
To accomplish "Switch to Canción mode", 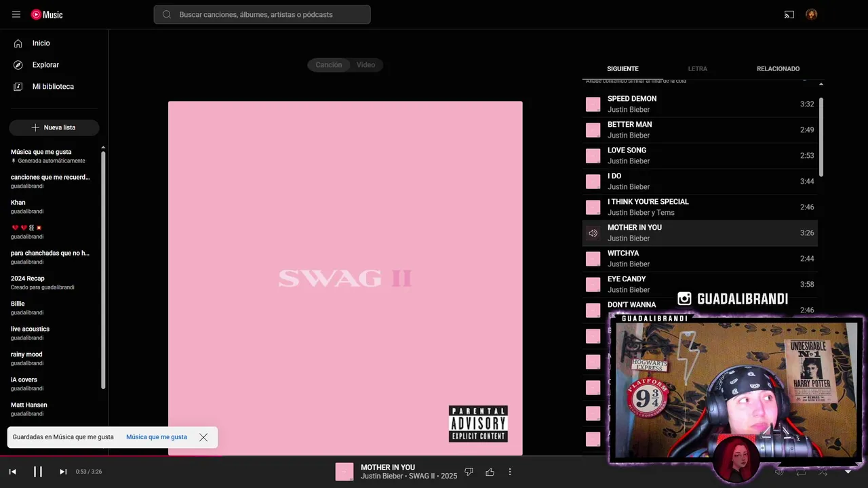I will click(329, 65).
